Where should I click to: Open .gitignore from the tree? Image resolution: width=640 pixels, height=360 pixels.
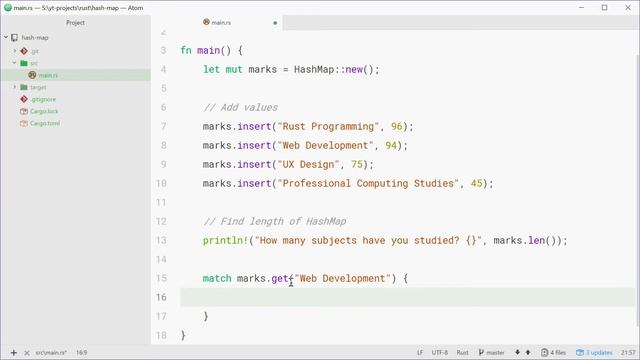click(x=43, y=99)
